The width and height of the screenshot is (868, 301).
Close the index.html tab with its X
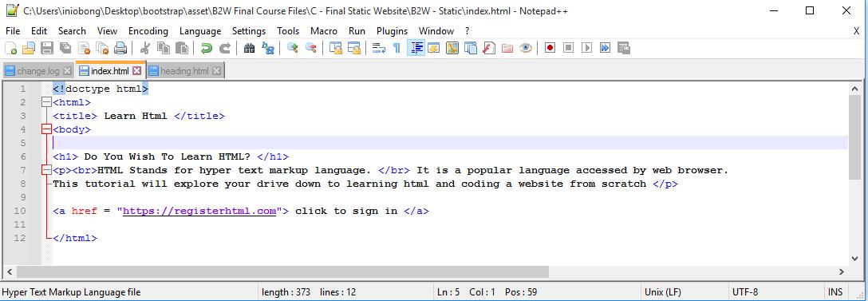(136, 71)
